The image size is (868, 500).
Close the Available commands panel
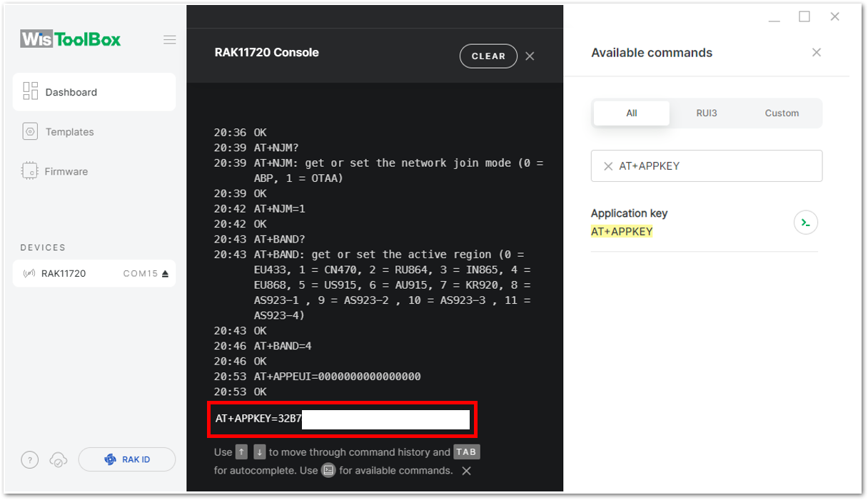click(817, 52)
